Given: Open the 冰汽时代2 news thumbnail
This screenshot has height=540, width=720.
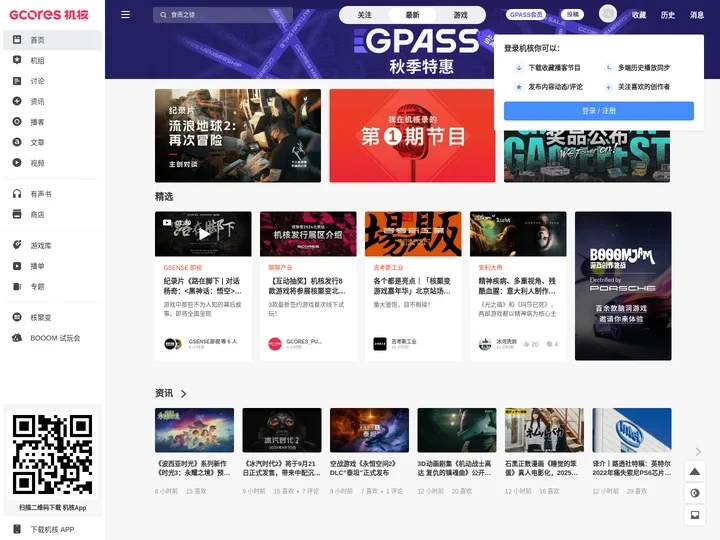Looking at the screenshot, I should click(x=282, y=430).
